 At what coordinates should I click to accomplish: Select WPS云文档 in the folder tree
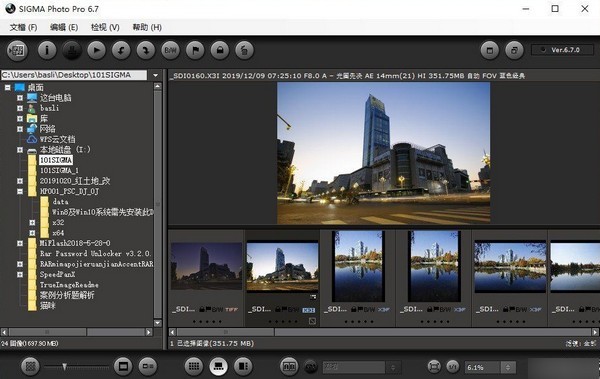57,139
